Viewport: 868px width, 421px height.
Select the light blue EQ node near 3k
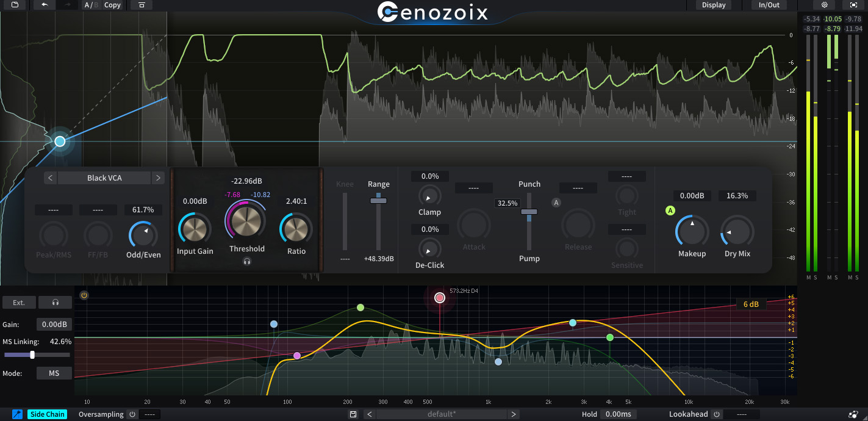tap(572, 323)
